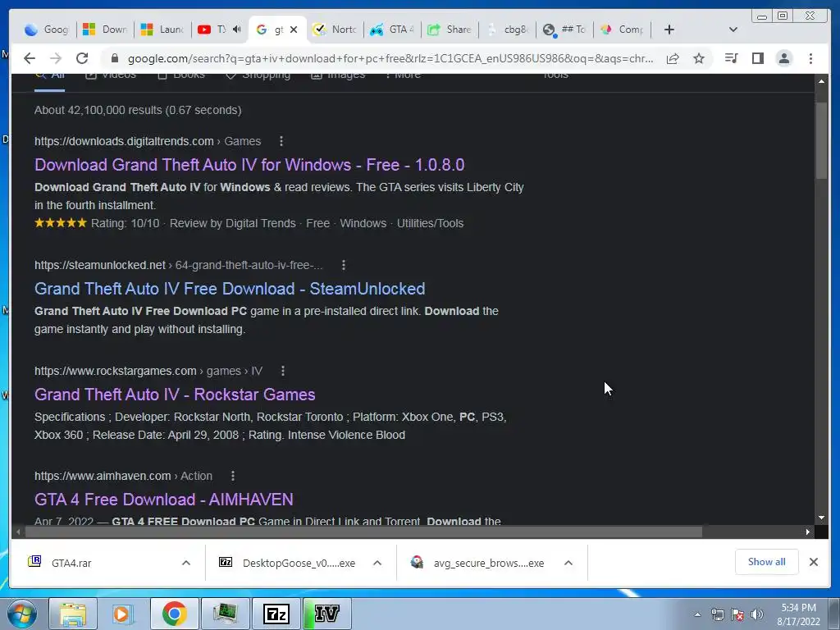Viewport: 840px width, 630px height.
Task: Open the 7-Zip taskbar icon
Action: 276,614
